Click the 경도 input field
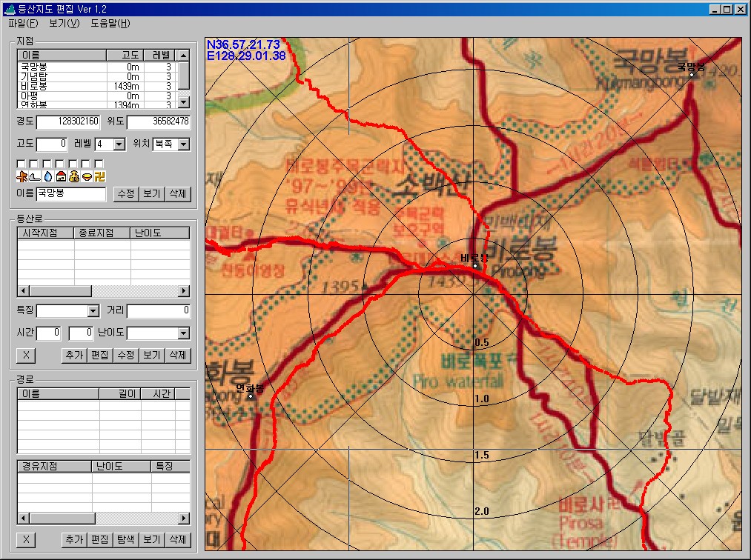The image size is (751, 560). click(68, 121)
